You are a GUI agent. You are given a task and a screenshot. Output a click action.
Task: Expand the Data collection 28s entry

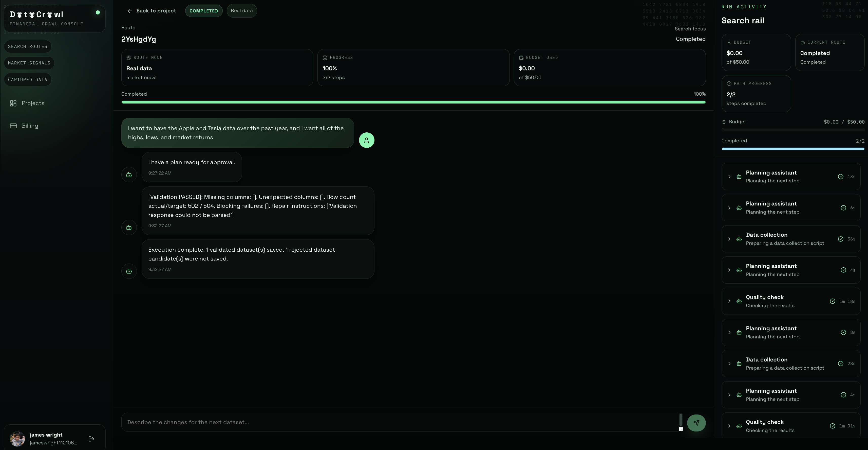click(x=729, y=364)
